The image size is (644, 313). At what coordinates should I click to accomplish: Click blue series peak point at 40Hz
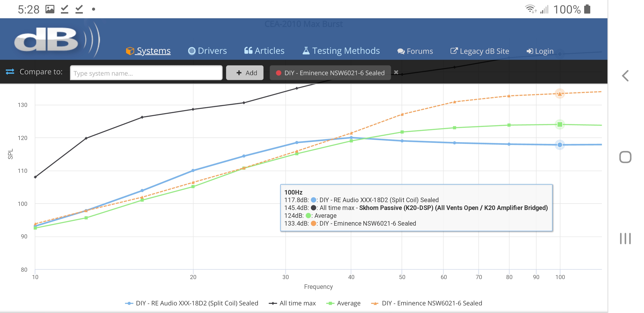tap(351, 138)
